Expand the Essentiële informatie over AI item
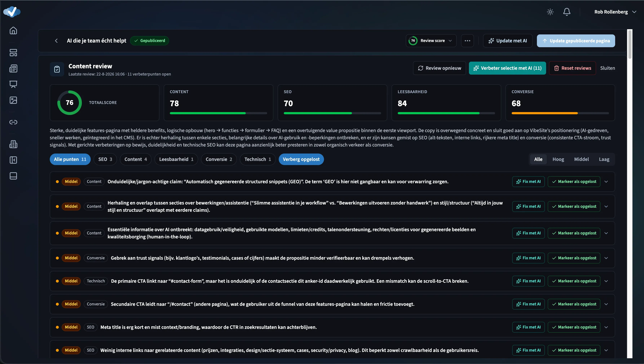The height and width of the screenshot is (364, 644). (606, 233)
